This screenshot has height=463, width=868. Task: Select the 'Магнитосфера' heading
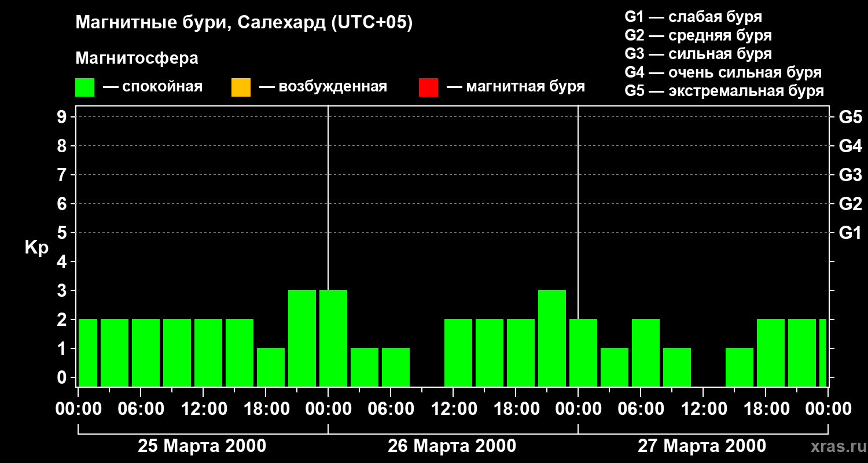tap(137, 58)
